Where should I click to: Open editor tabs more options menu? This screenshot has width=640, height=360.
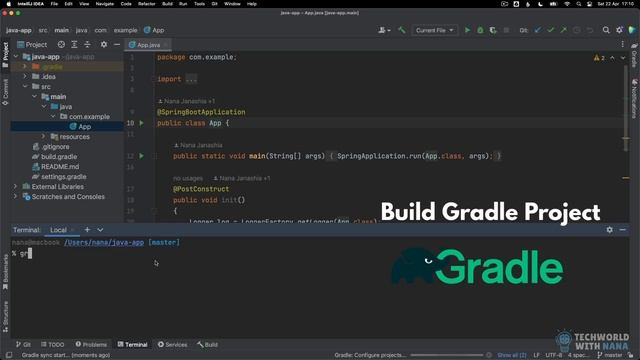[622, 44]
